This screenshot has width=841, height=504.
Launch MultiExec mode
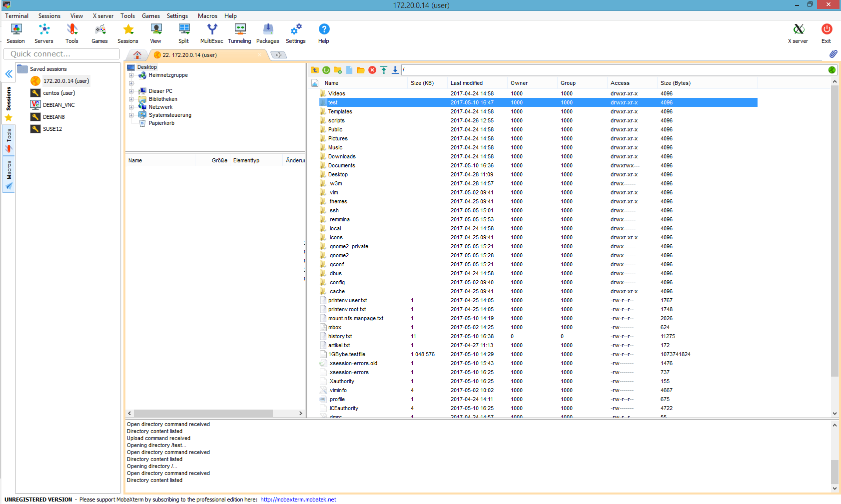click(x=211, y=33)
